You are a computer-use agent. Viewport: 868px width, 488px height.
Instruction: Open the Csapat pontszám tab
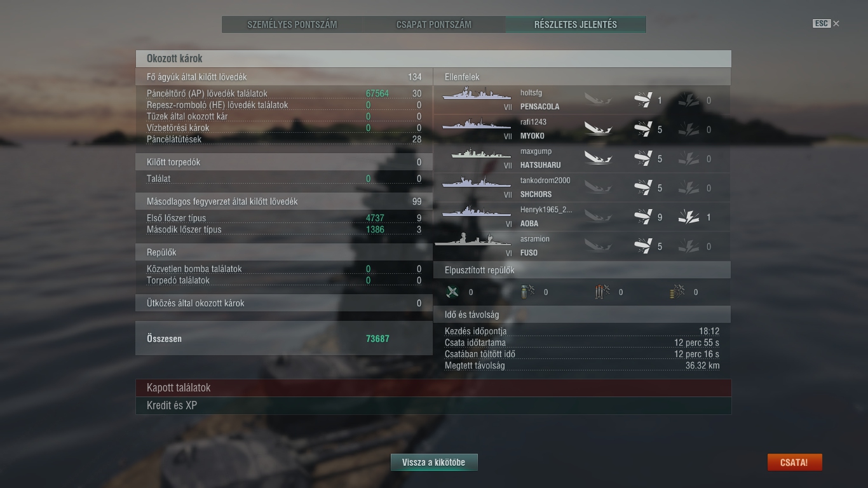point(434,25)
